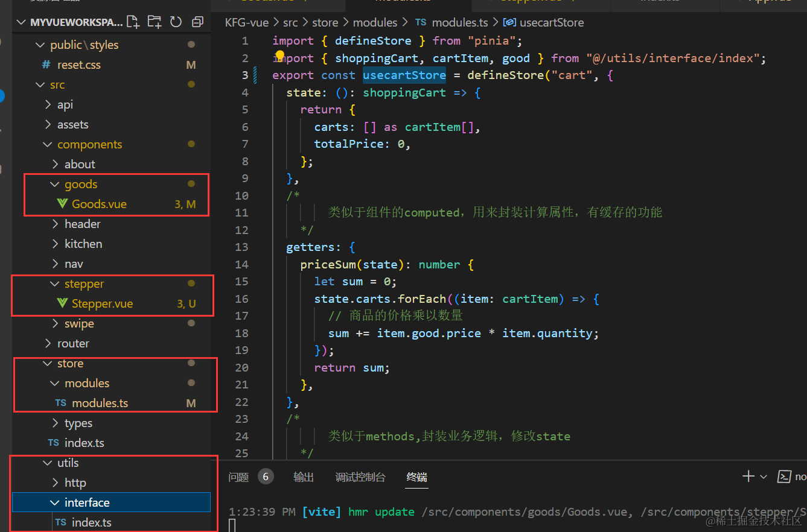Collapse all folders in explorer

click(197, 22)
